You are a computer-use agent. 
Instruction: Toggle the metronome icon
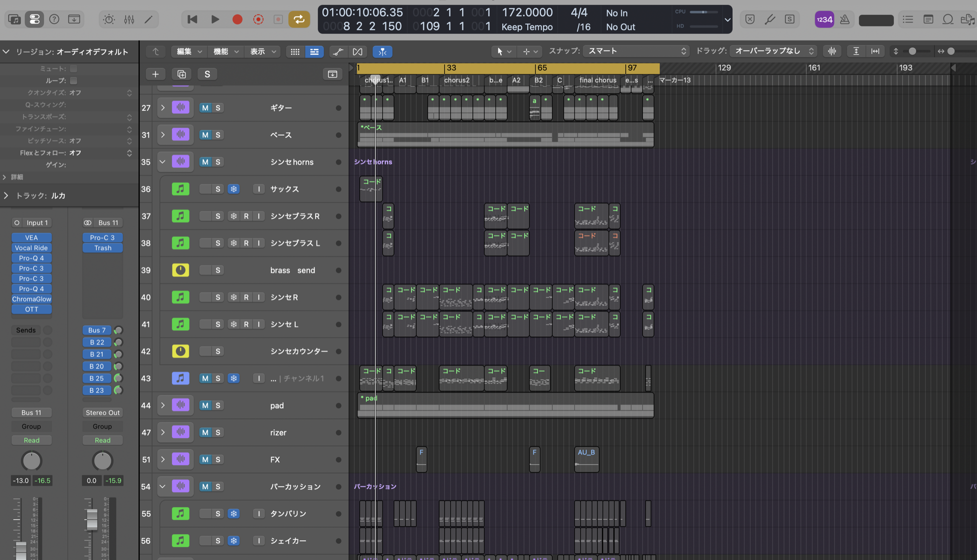845,20
